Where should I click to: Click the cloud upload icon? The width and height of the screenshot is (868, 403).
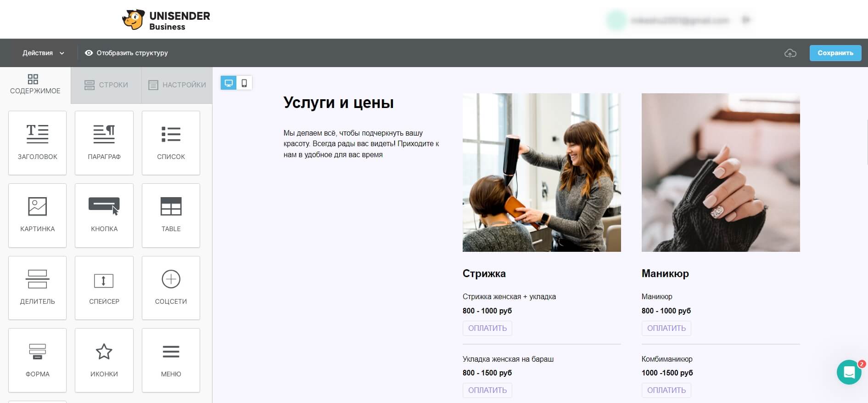pos(790,53)
